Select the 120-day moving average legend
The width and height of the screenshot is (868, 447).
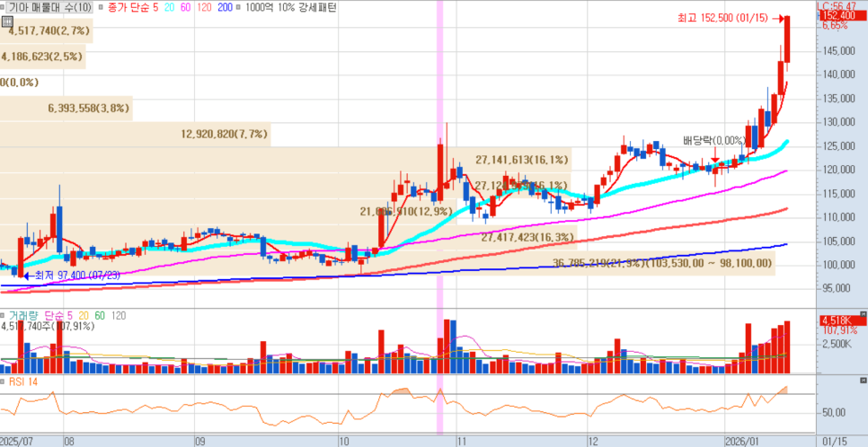[x=206, y=7]
